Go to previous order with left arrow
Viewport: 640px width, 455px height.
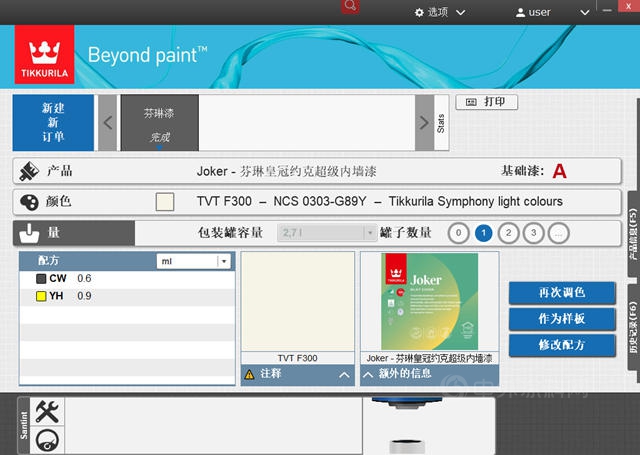pyautogui.click(x=108, y=122)
